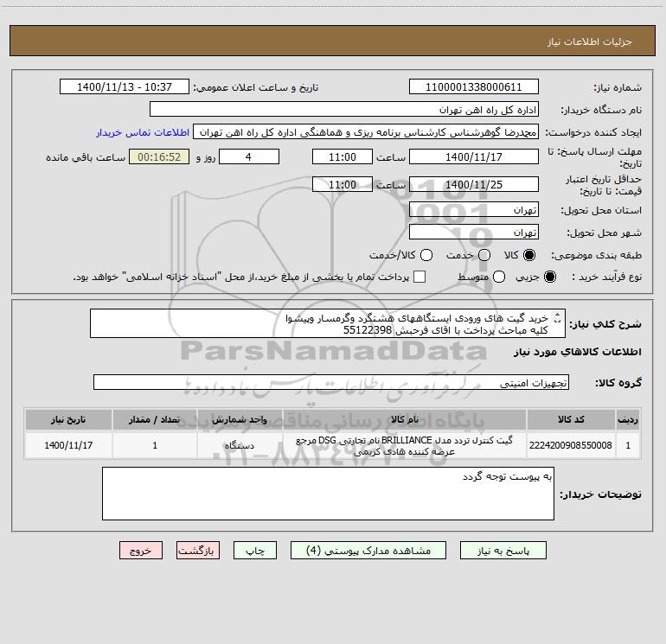This screenshot has height=644, width=666.
Task: Click the BRILLIANCE gate product name cell
Action: tap(405, 445)
